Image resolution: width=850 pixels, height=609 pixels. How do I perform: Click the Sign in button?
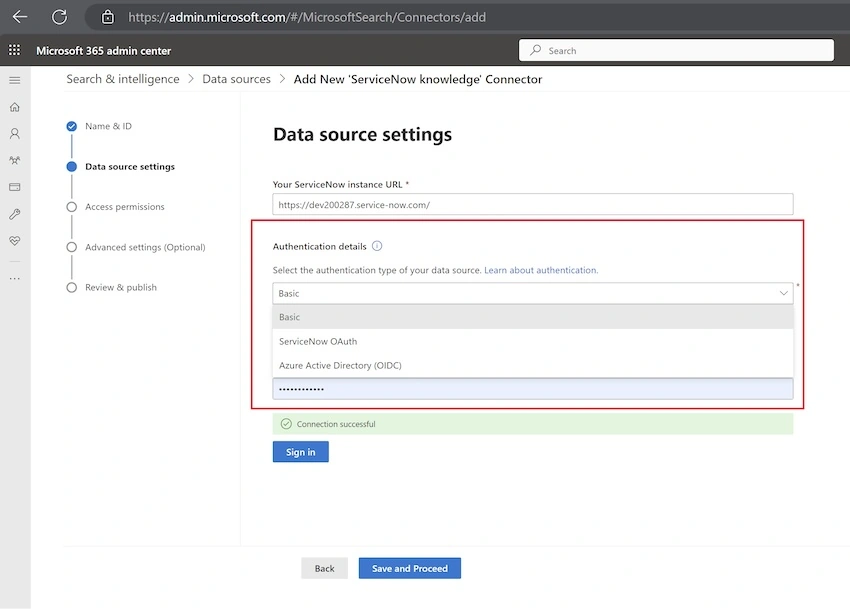(300, 452)
